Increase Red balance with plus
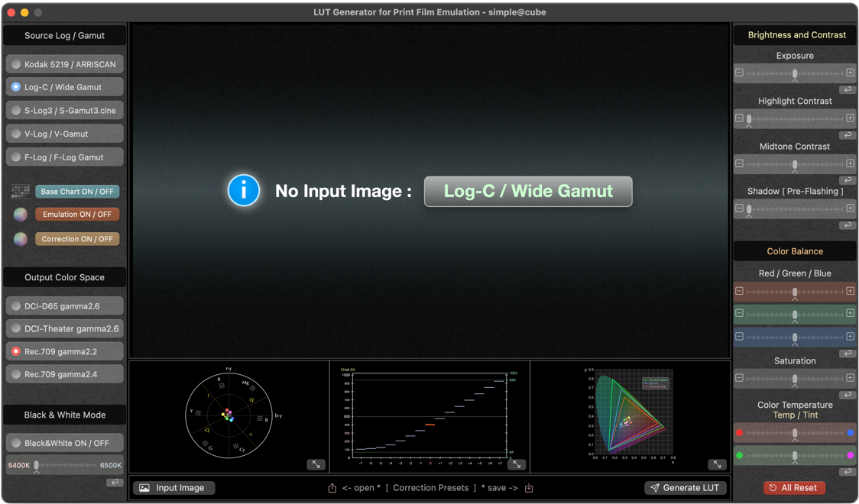This screenshot has width=859, height=504. (x=851, y=291)
